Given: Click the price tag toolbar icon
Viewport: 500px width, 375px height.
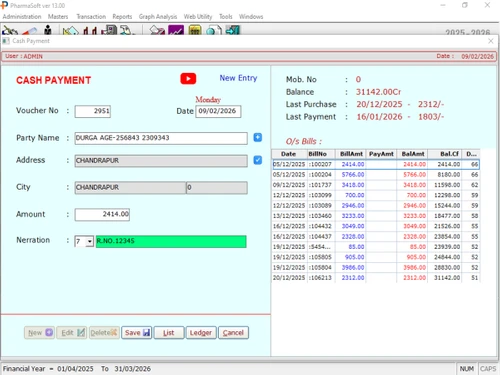Looking at the screenshot, I should 71,31.
